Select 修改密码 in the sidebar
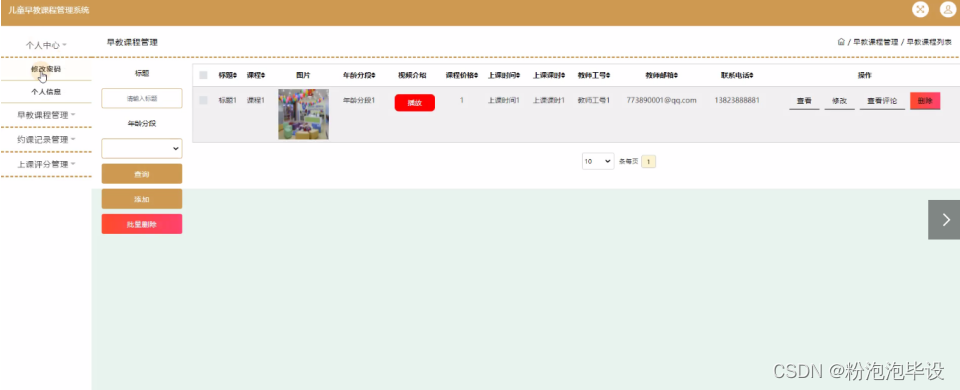 [x=46, y=69]
